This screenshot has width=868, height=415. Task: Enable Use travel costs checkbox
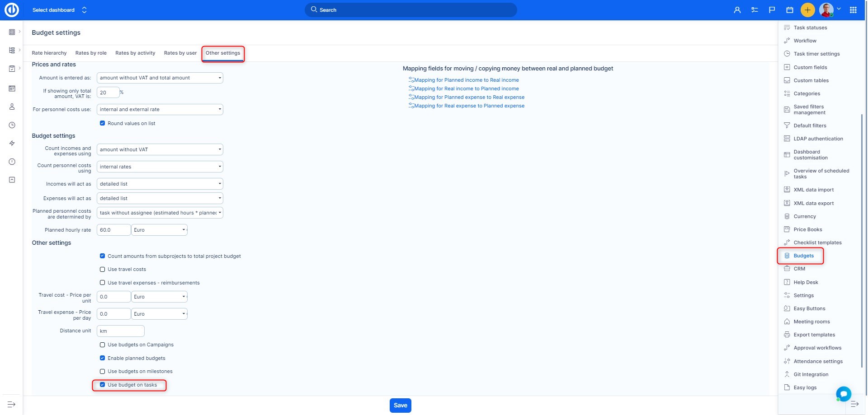[102, 270]
